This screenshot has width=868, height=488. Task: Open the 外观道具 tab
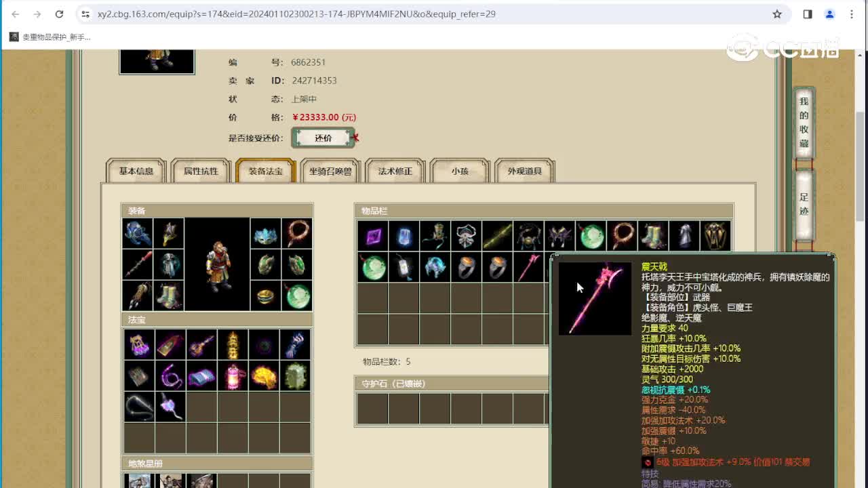pos(525,171)
